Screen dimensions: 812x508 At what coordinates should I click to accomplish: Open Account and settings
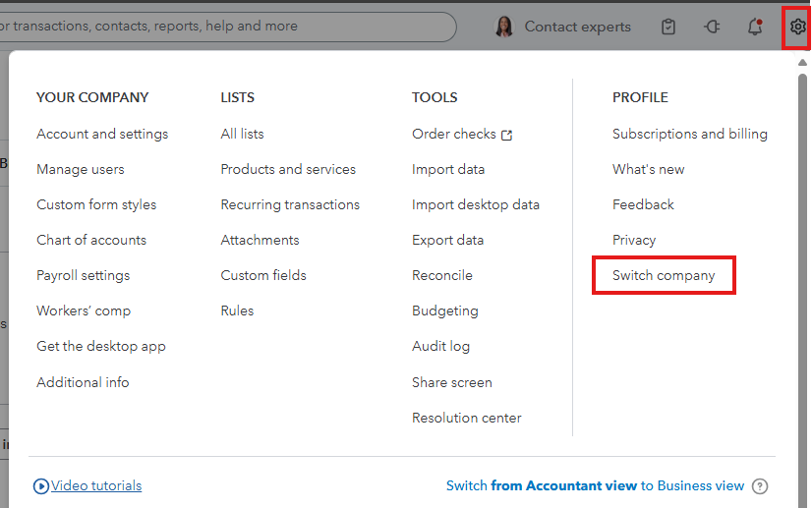tap(102, 134)
